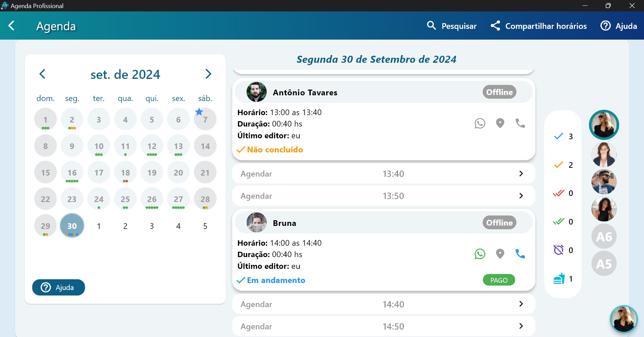
Task: Go back using the header arrow
Action: (11, 26)
